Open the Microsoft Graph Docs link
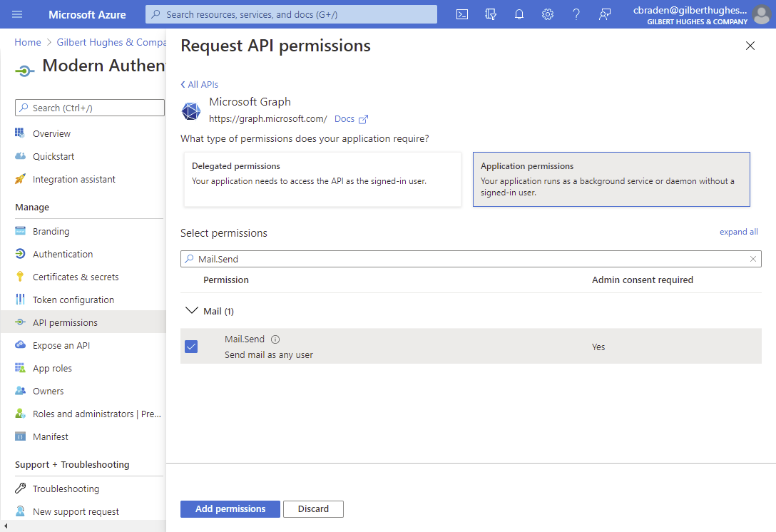 coord(344,119)
